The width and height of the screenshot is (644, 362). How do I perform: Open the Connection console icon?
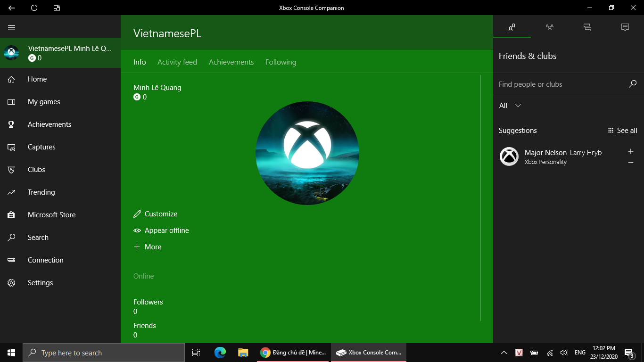12,260
